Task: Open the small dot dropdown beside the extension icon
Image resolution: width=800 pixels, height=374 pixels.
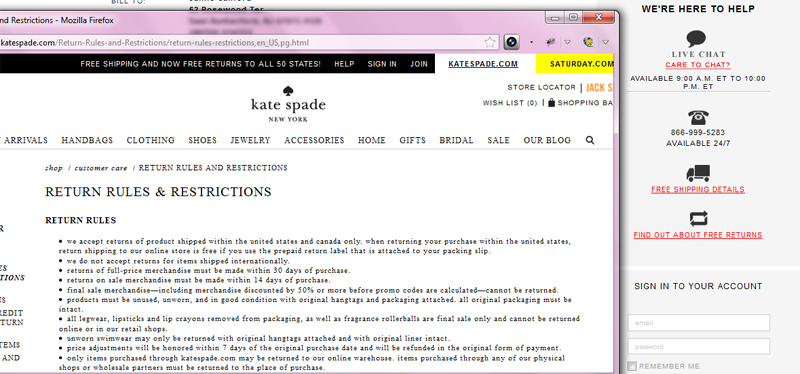Action: pos(531,42)
